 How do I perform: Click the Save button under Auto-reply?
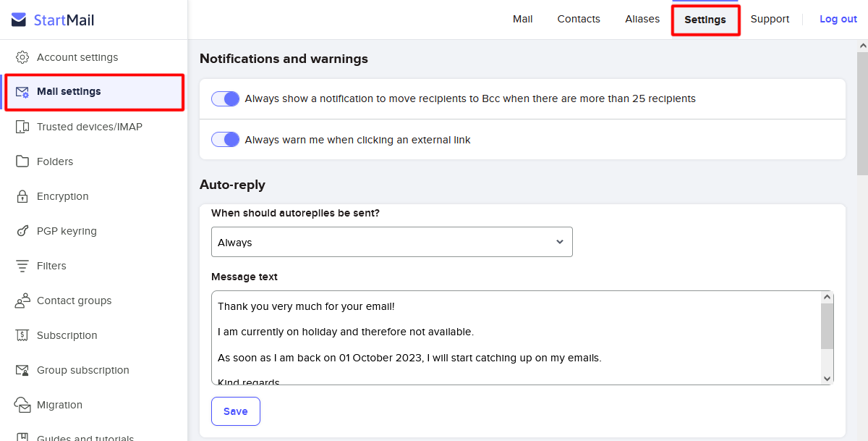(x=236, y=411)
